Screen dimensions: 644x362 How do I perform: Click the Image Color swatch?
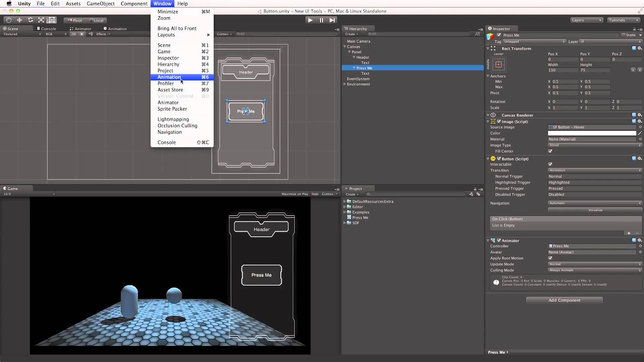[x=592, y=133]
